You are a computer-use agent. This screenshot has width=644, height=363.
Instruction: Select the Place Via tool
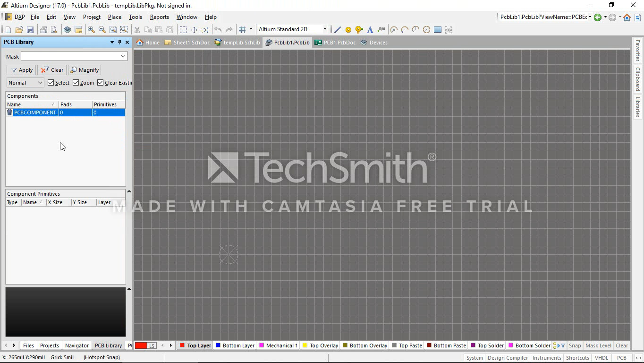(359, 30)
